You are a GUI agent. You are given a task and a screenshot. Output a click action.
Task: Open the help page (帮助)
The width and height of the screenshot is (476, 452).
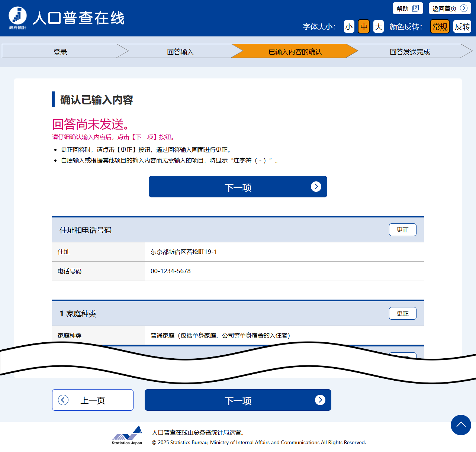[408, 8]
